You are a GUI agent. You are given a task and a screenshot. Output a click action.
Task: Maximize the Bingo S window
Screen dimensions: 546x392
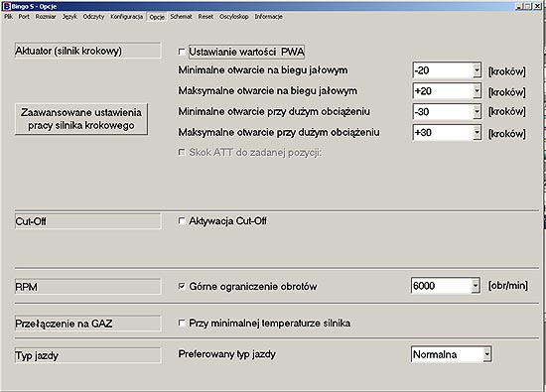pos(528,6)
